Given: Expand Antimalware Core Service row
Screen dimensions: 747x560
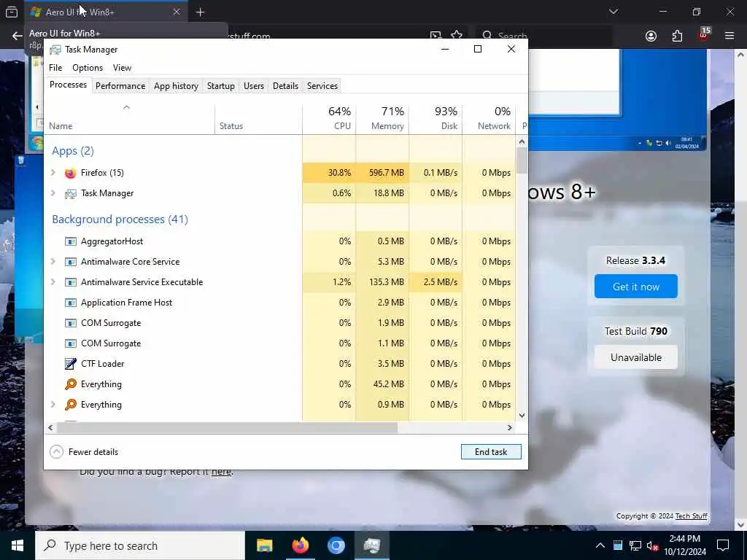Looking at the screenshot, I should 53,262.
